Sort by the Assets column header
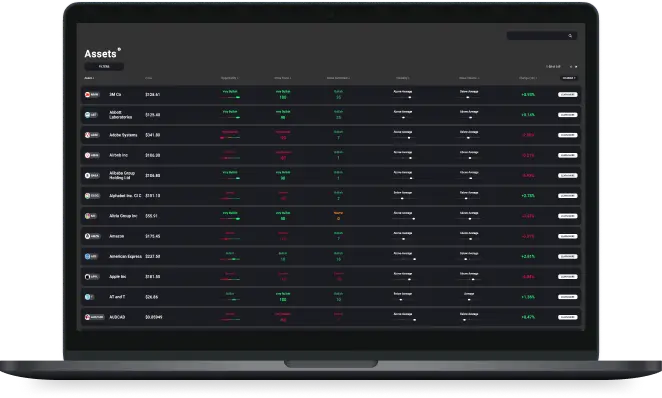 click(x=89, y=78)
